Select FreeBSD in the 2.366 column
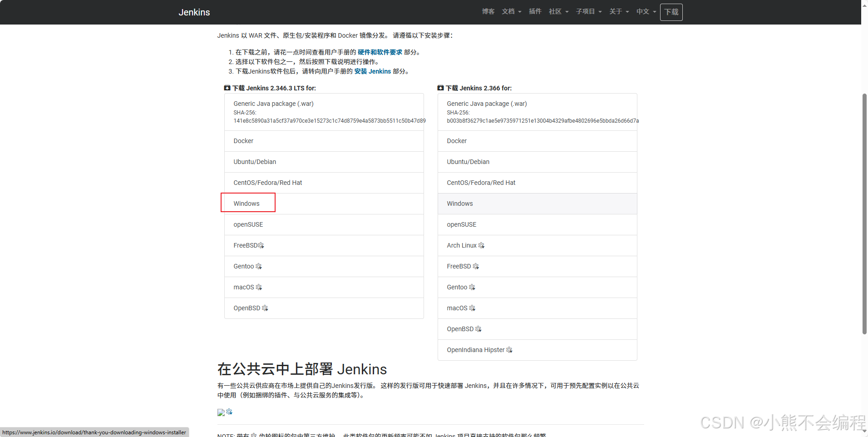Screen dimensions: 868x437 point(538,267)
